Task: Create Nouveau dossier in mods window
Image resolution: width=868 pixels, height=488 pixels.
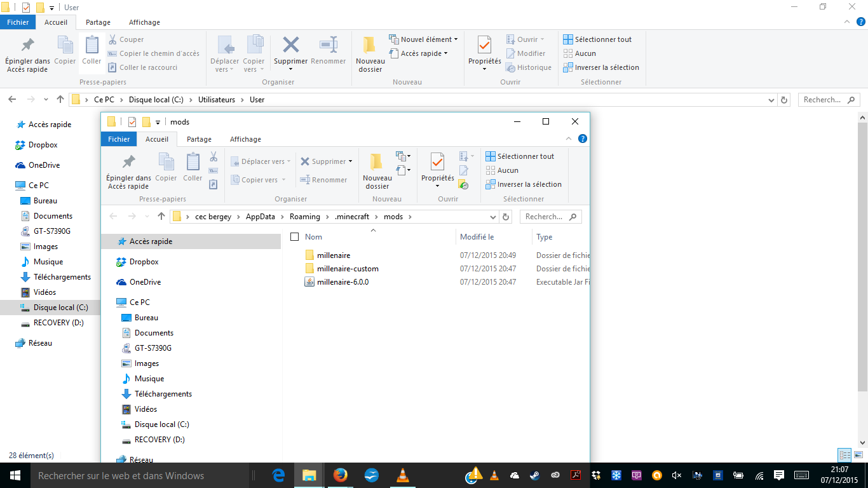Action: click(x=377, y=172)
